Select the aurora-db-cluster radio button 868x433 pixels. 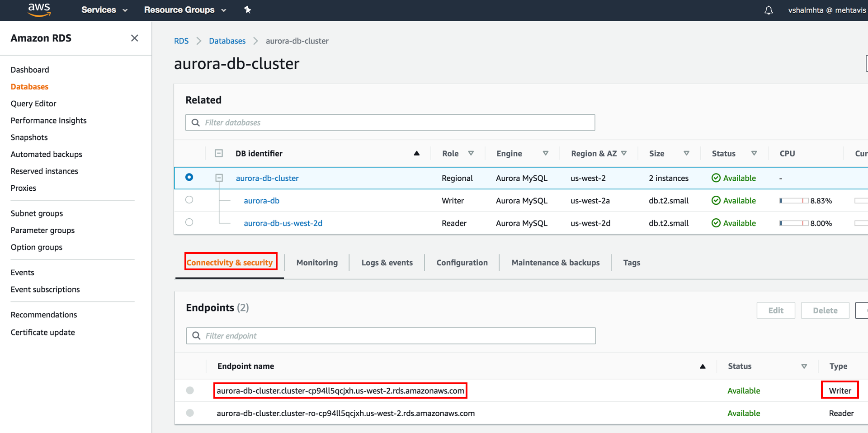click(189, 177)
